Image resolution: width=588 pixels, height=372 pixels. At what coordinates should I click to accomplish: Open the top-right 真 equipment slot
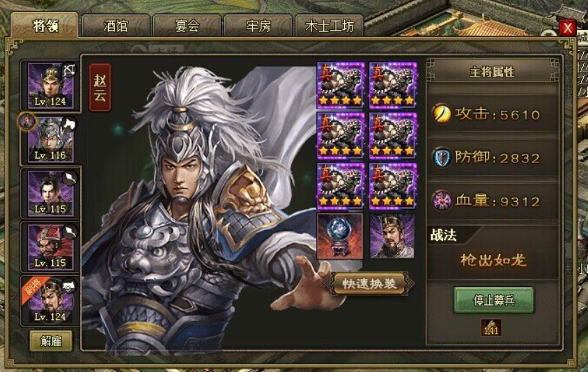[393, 85]
